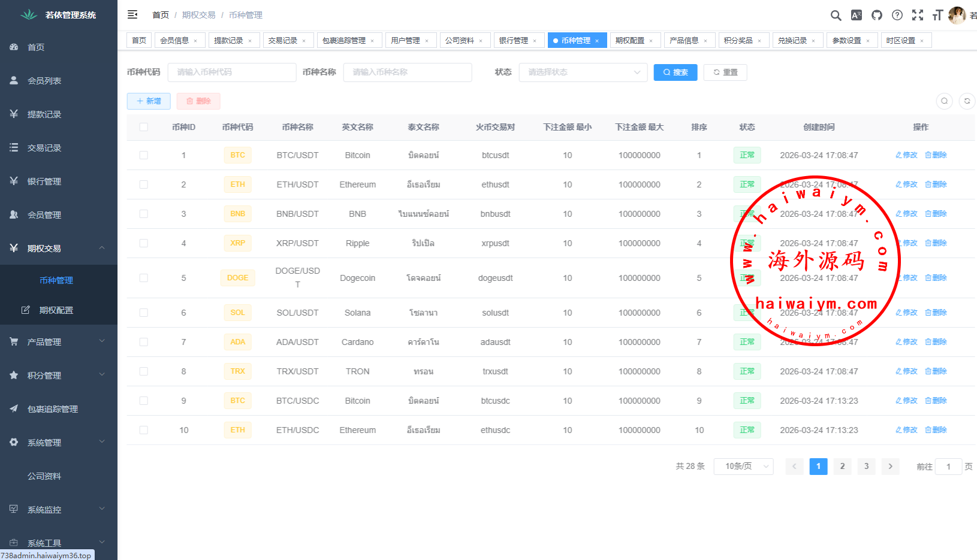The image size is (977, 560).
Task: Check the row for XRP/USDT
Action: [x=144, y=243]
